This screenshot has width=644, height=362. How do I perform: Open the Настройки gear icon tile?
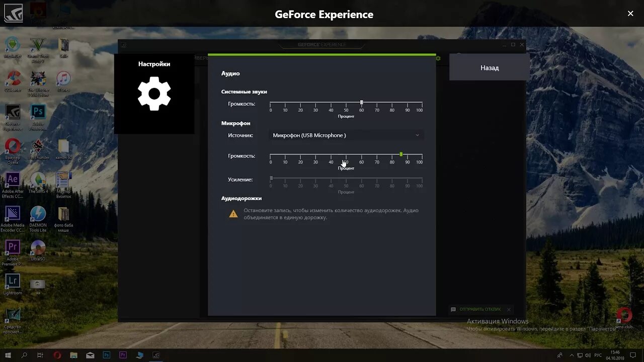[154, 94]
